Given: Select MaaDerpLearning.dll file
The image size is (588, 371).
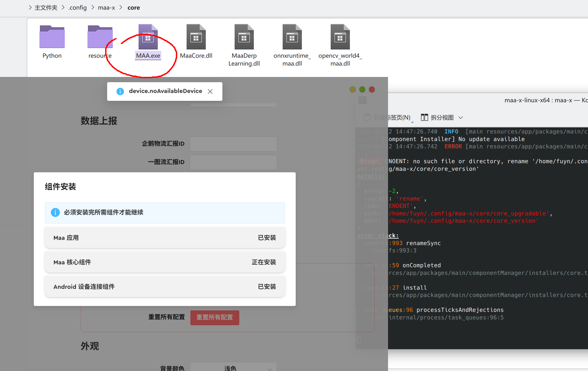Looking at the screenshot, I should click(244, 45).
